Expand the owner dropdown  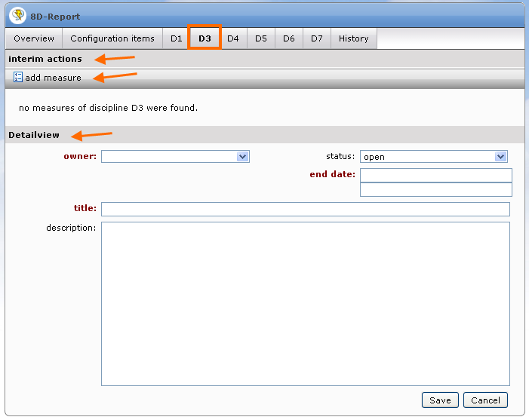point(175,157)
